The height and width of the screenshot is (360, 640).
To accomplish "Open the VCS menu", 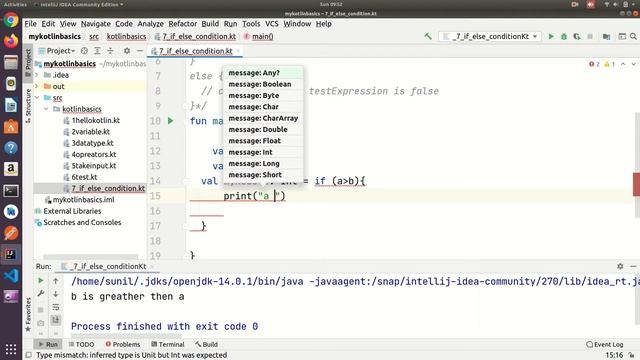I will [271, 24].
